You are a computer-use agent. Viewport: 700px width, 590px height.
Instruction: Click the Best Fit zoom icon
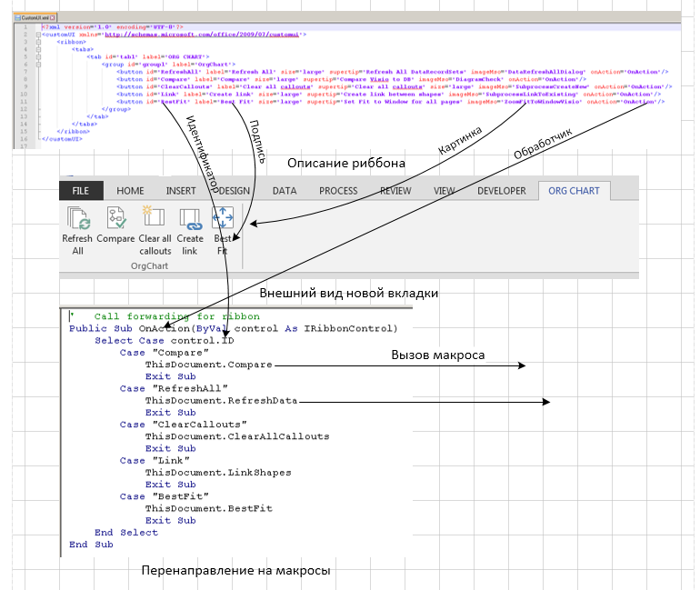coord(223,218)
